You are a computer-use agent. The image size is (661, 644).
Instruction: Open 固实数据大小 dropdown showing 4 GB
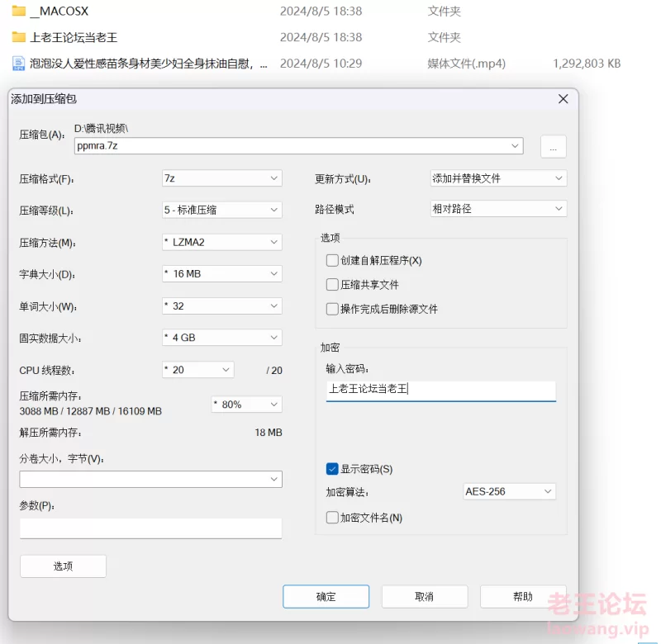point(222,338)
